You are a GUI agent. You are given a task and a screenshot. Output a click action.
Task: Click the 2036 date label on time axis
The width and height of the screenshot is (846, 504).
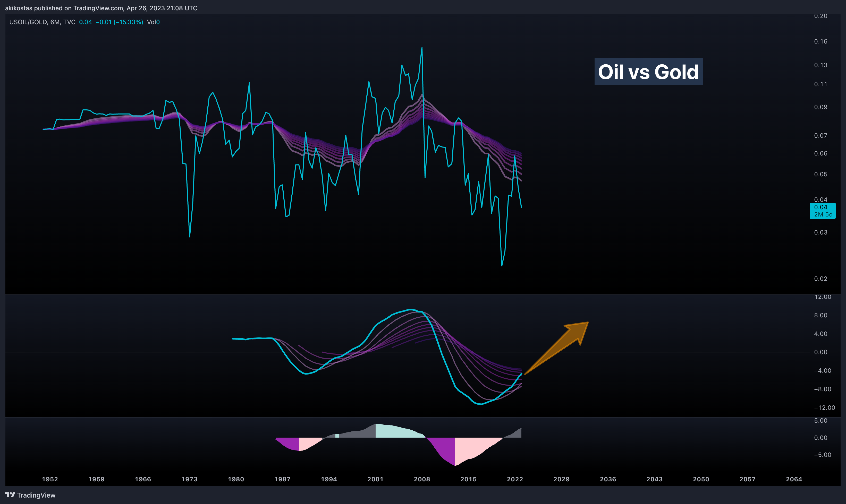point(608,479)
